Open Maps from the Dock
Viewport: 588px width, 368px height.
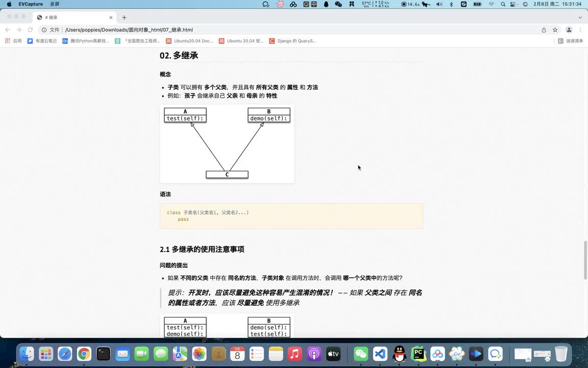[x=180, y=354]
